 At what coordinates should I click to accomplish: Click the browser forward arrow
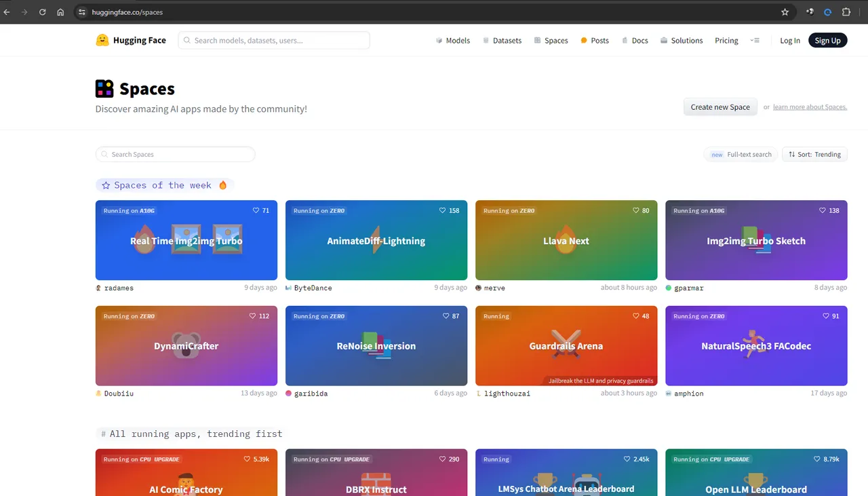pyautogui.click(x=24, y=12)
